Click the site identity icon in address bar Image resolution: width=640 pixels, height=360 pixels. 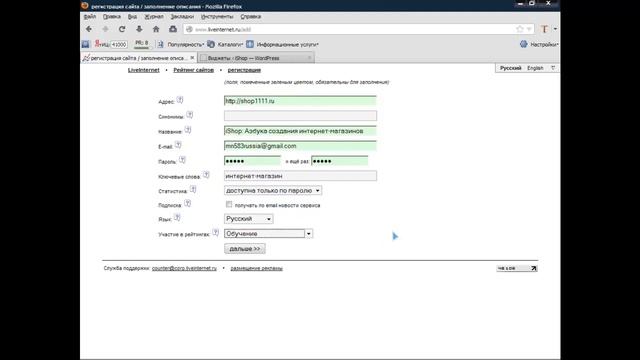tap(189, 29)
